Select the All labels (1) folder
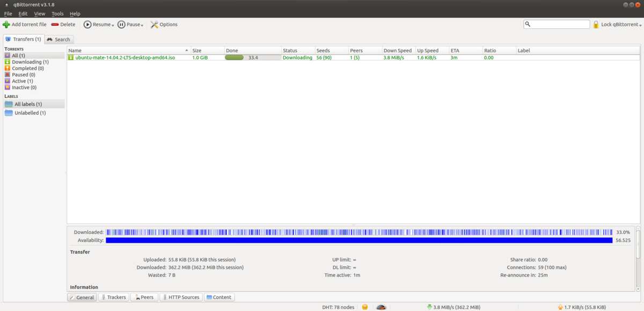The image size is (644, 311). click(x=34, y=104)
